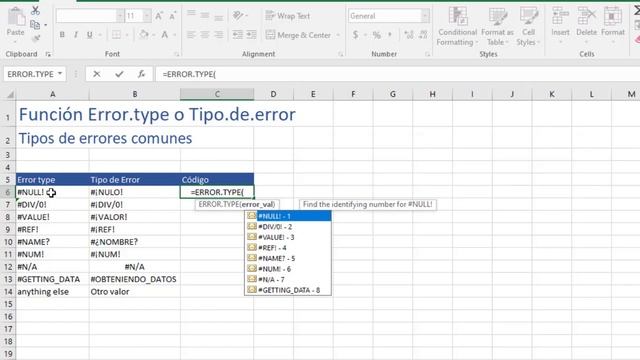
Task: Click the Accounting dollar format icon
Action: 356,35
